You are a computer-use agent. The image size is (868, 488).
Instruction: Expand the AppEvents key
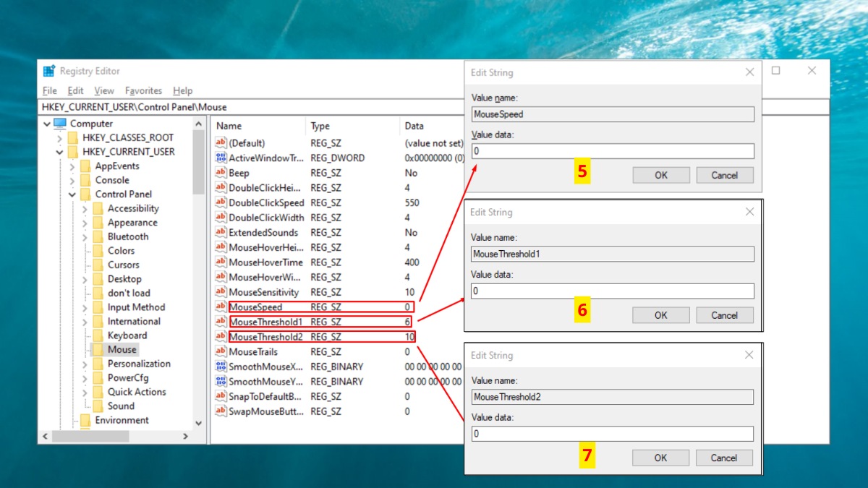point(72,166)
